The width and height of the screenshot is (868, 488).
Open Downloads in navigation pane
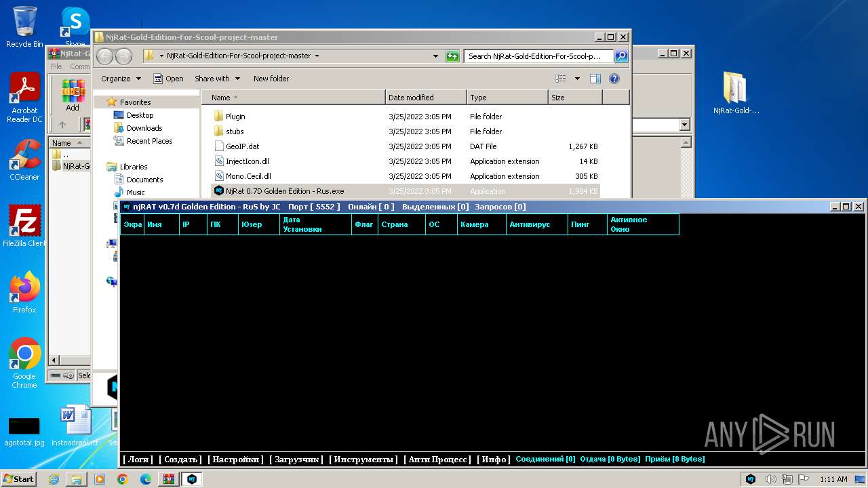pyautogui.click(x=144, y=128)
